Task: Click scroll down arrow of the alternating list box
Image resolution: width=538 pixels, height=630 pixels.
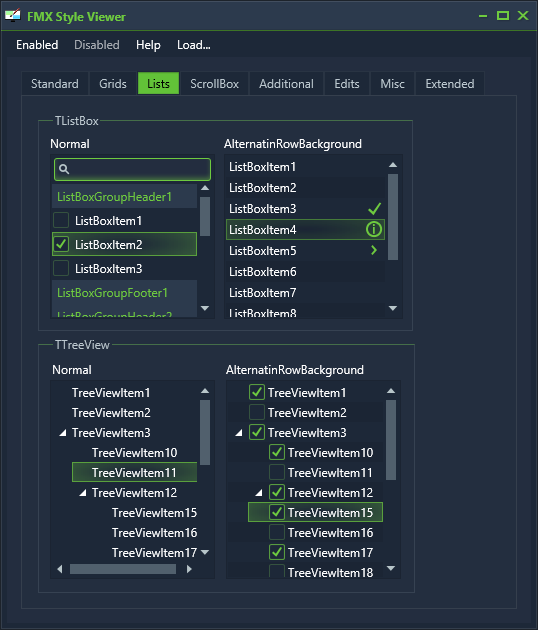Action: coord(393,308)
